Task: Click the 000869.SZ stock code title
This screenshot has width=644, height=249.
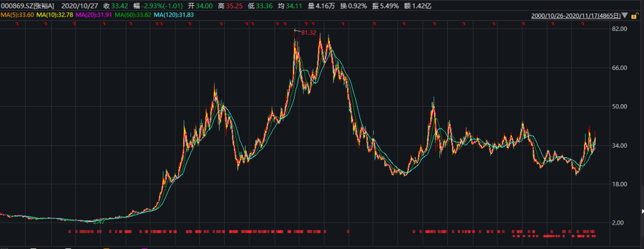Action: point(16,5)
